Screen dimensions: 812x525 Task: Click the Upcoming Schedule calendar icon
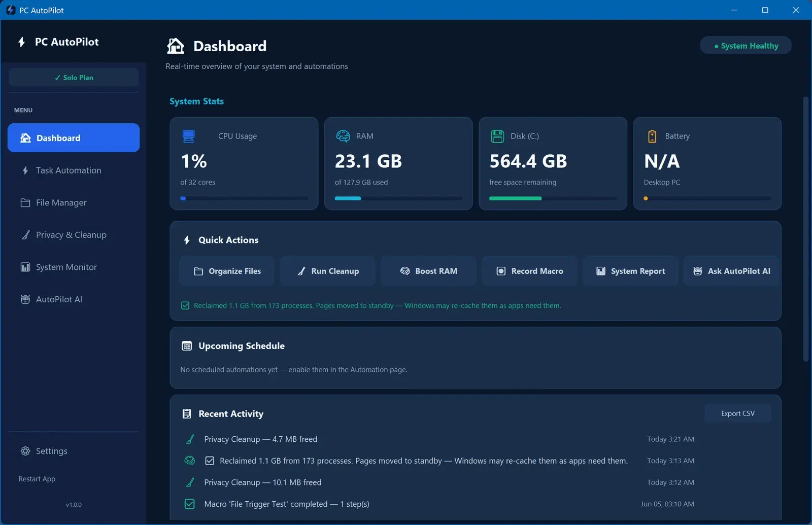click(x=187, y=346)
